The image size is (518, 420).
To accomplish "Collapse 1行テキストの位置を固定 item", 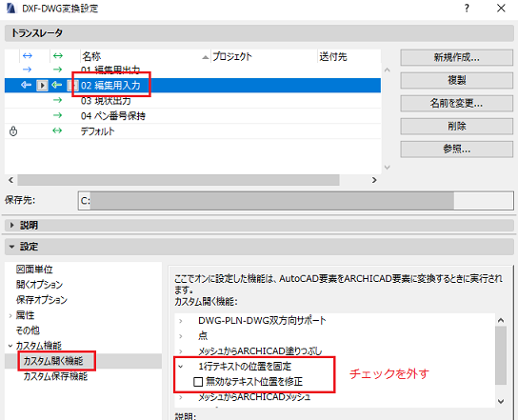I will pos(181,366).
